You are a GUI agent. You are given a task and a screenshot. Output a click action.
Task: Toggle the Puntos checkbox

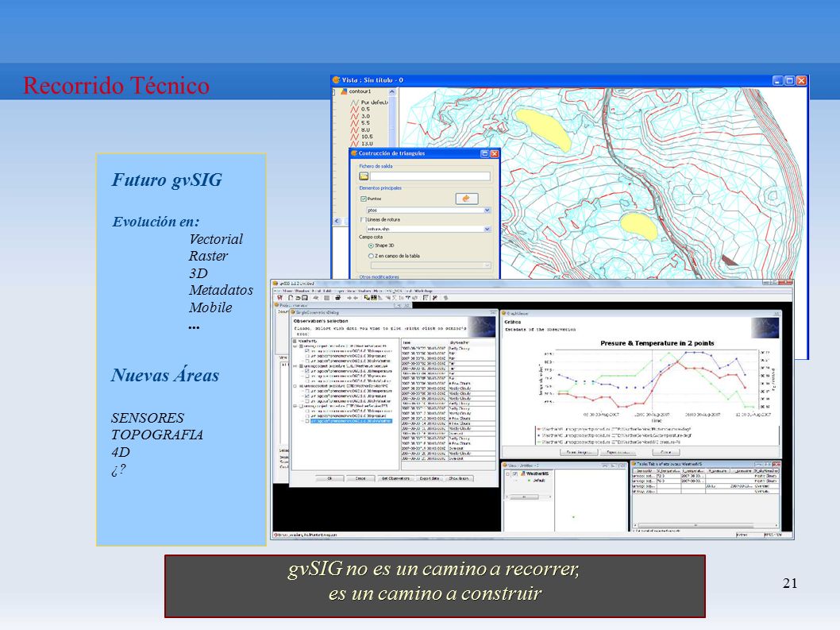(363, 199)
